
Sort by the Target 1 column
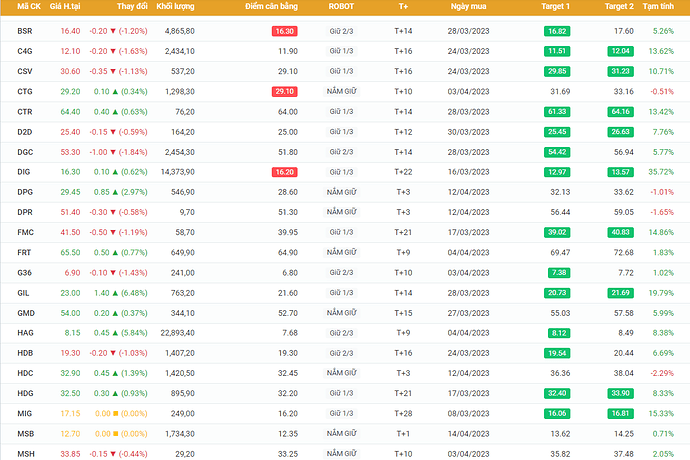coord(556,7)
